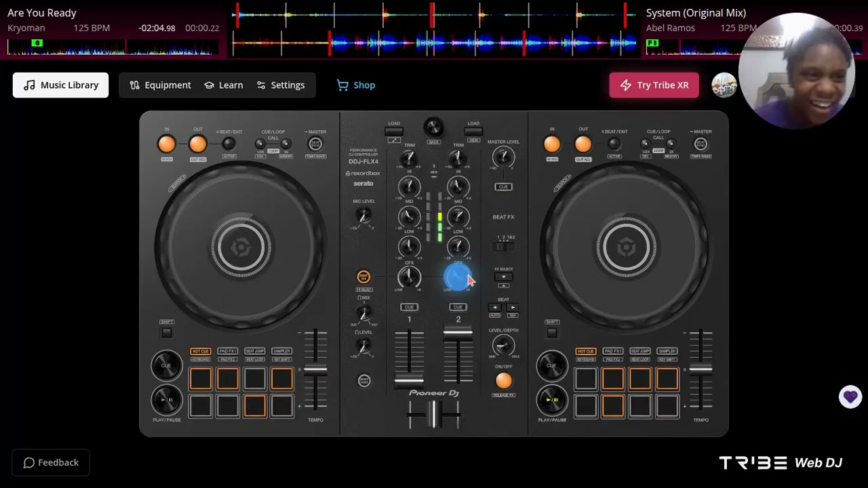The image size is (868, 488).
Task: Click channel 1 HI EQ knob
Action: coord(409,186)
